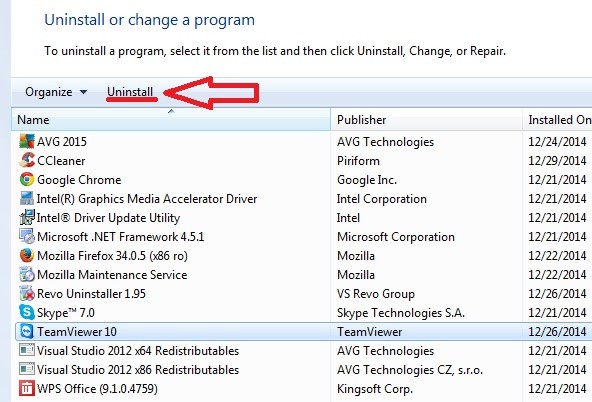Click the Microsoft .NET Framework icon

coord(27,237)
